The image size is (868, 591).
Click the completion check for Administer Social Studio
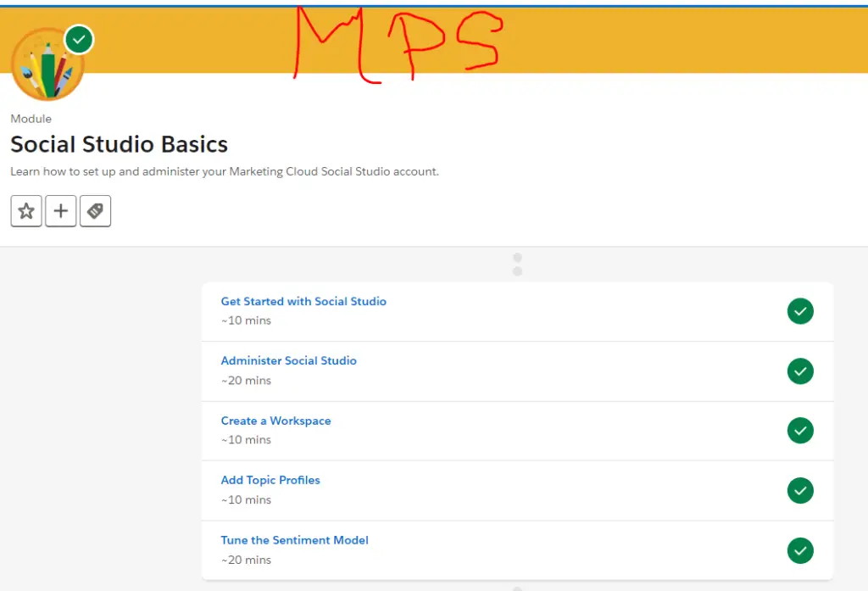pyautogui.click(x=800, y=371)
